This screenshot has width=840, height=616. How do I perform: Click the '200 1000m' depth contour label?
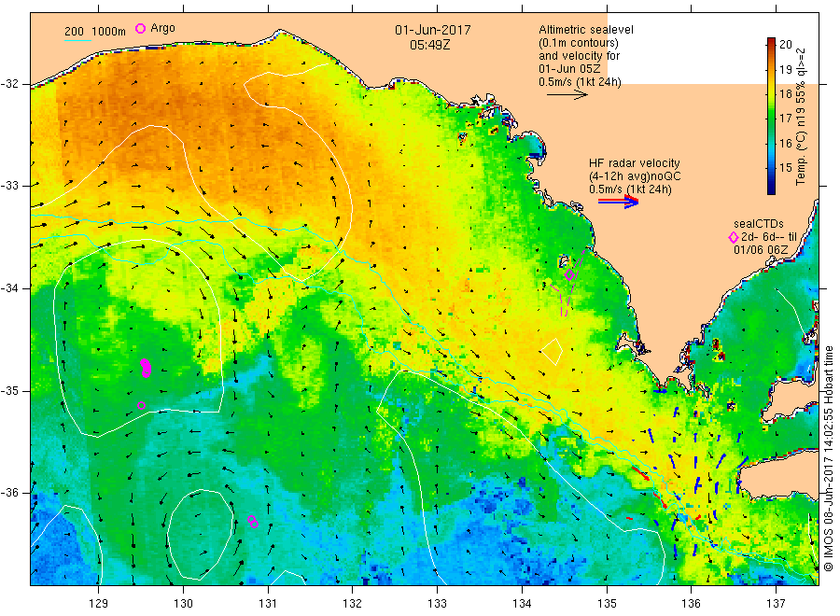(95, 32)
